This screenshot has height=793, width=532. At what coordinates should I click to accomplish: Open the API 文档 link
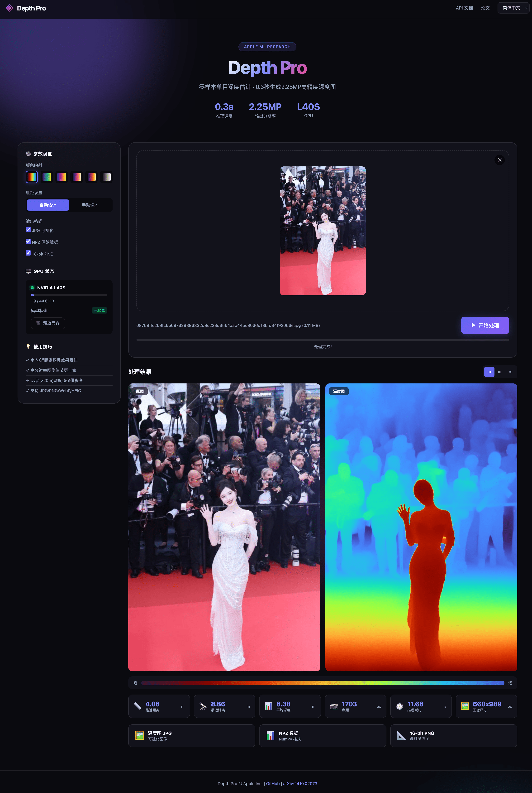tap(464, 8)
